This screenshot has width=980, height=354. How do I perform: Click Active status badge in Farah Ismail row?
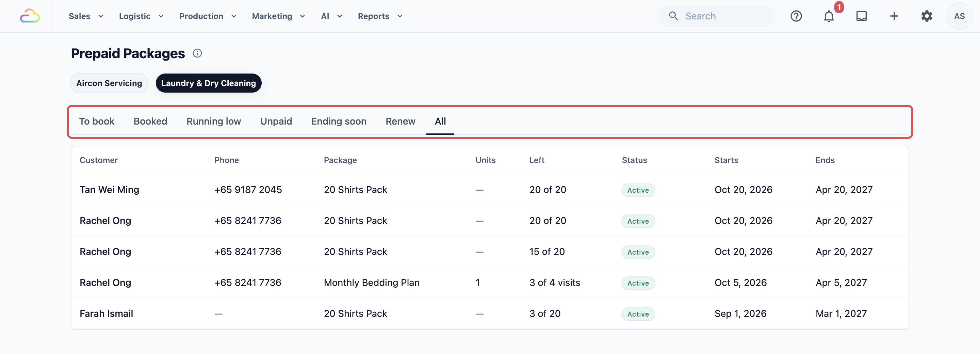click(x=638, y=314)
